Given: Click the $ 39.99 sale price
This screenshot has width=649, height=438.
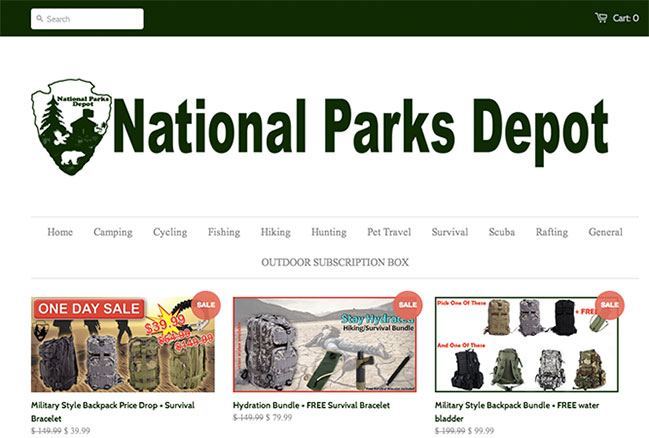Looking at the screenshot, I should click(x=77, y=431).
